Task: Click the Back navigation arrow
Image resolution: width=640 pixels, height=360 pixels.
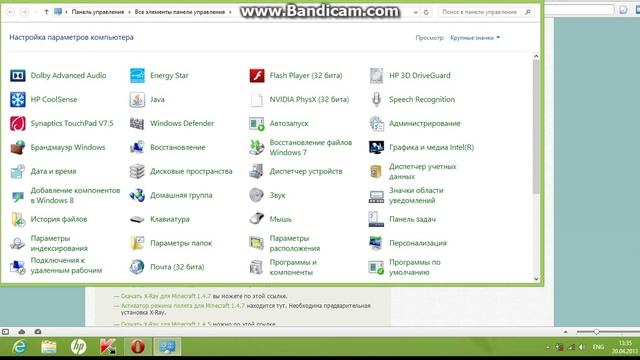Action: click(11, 12)
